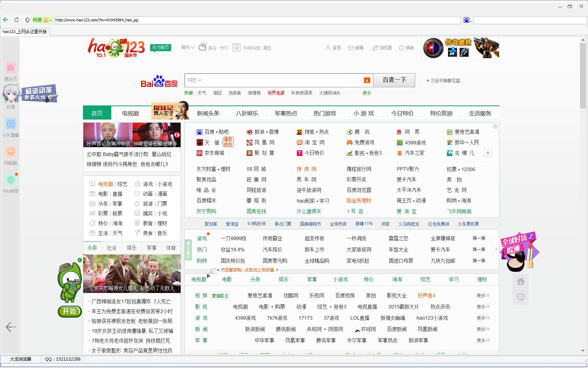Open the hao123 National Day logo
This screenshot has width=588, height=368.
click(116, 48)
